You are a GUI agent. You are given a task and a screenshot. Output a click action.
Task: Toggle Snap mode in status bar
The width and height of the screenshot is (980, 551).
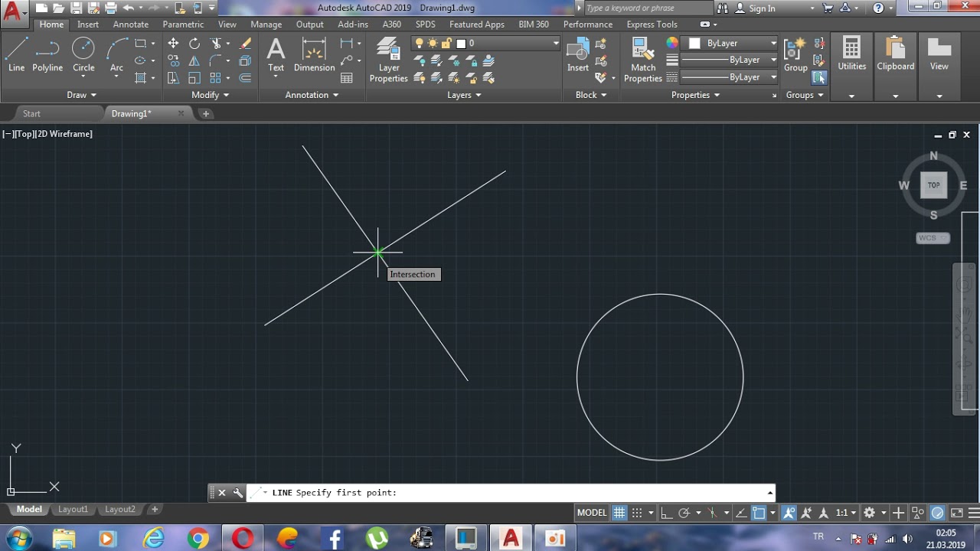636,513
